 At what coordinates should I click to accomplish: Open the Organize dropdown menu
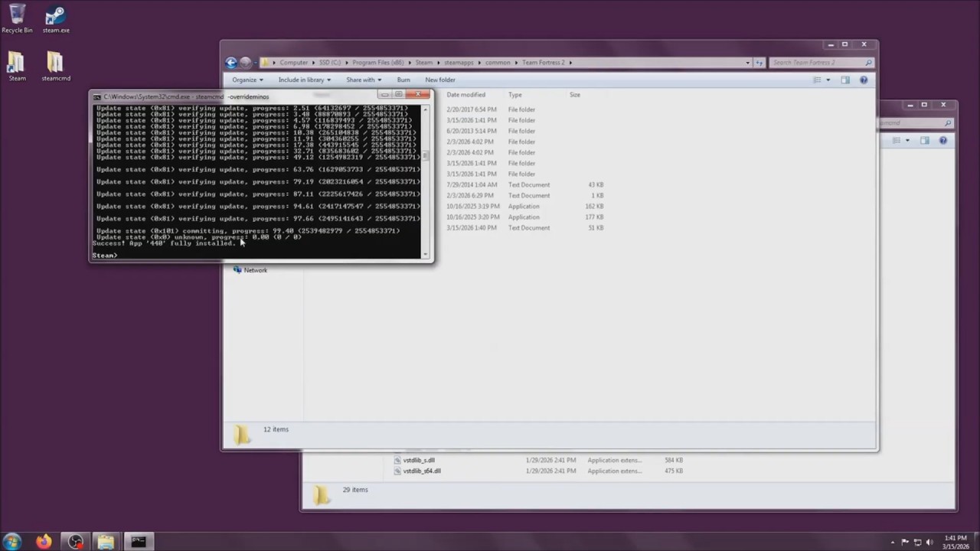click(247, 80)
